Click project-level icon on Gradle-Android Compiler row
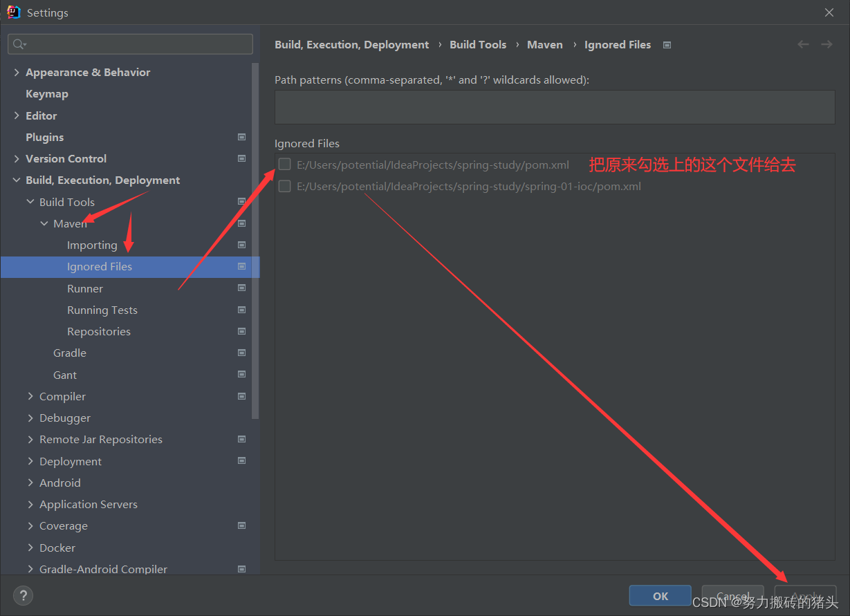This screenshot has width=850, height=616. (241, 569)
